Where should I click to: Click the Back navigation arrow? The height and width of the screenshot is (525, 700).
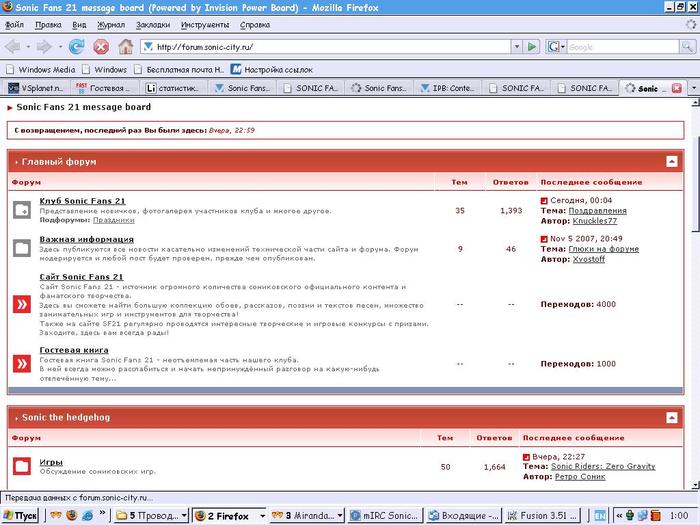[x=12, y=46]
